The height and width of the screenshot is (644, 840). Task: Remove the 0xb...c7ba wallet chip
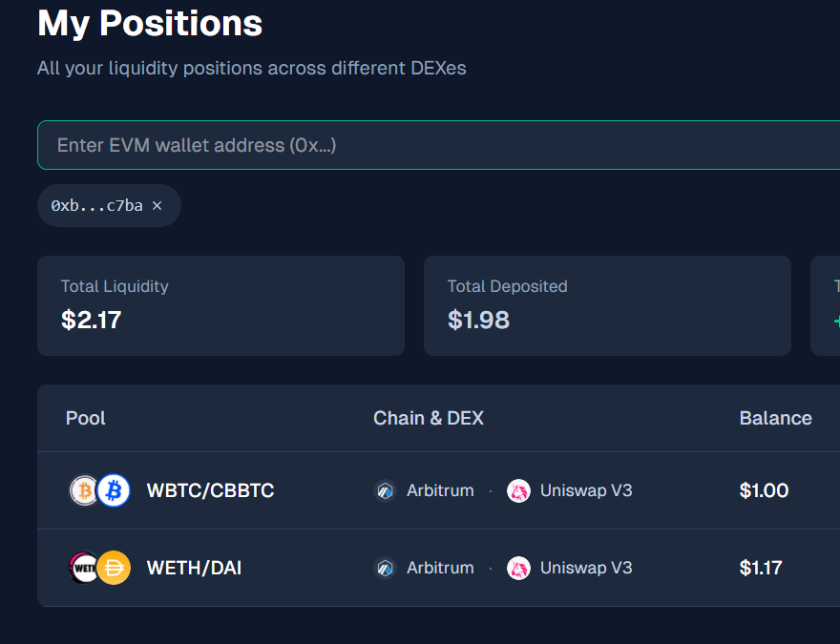(157, 206)
